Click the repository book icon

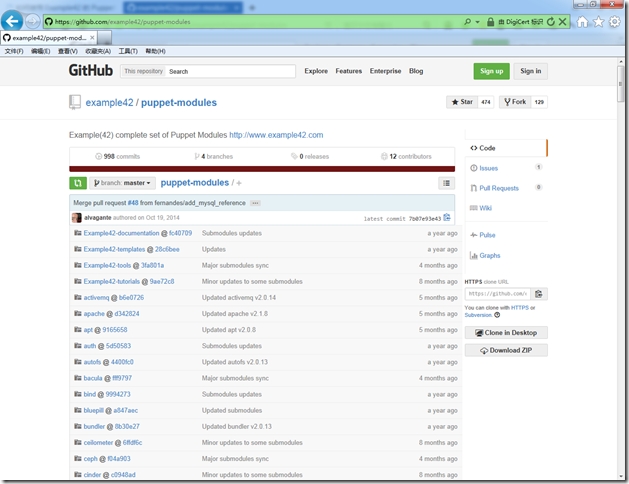(75, 102)
